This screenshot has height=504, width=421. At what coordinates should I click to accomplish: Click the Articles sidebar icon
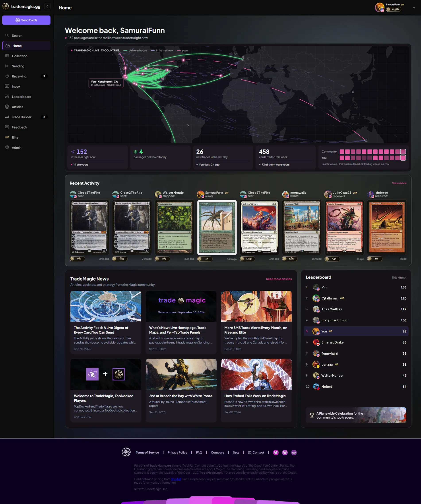coord(7,107)
